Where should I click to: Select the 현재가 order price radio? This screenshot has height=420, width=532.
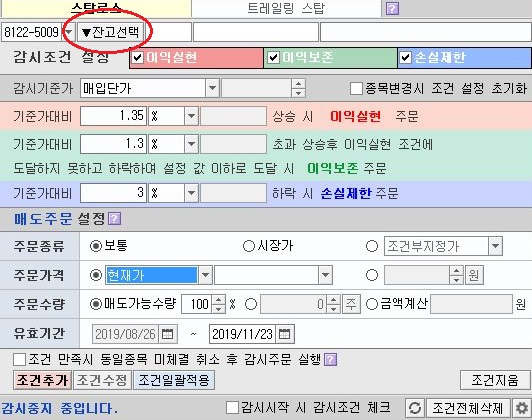(x=96, y=275)
